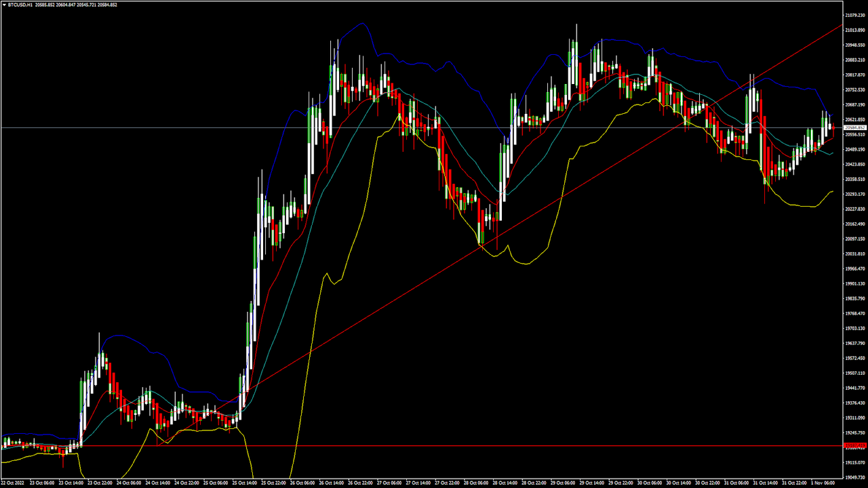Click the 31 Oct 14:00 time label
This screenshot has height=488, width=868.
(766, 483)
